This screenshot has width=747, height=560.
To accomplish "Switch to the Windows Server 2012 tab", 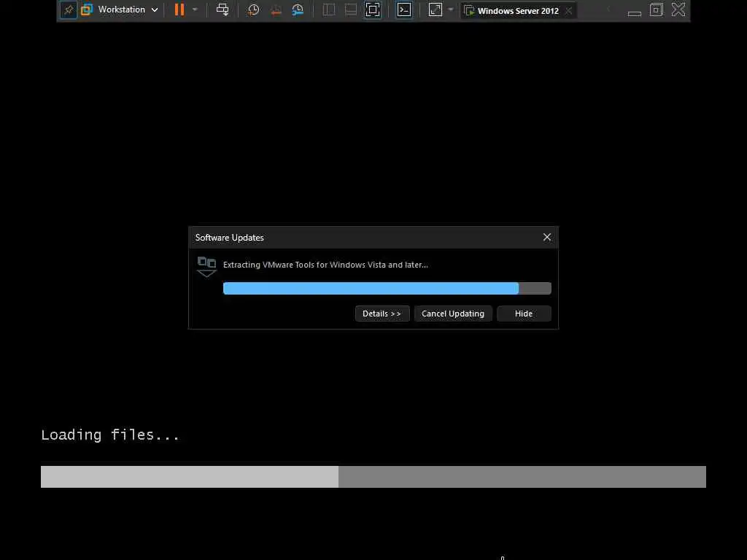I will pyautogui.click(x=518, y=10).
